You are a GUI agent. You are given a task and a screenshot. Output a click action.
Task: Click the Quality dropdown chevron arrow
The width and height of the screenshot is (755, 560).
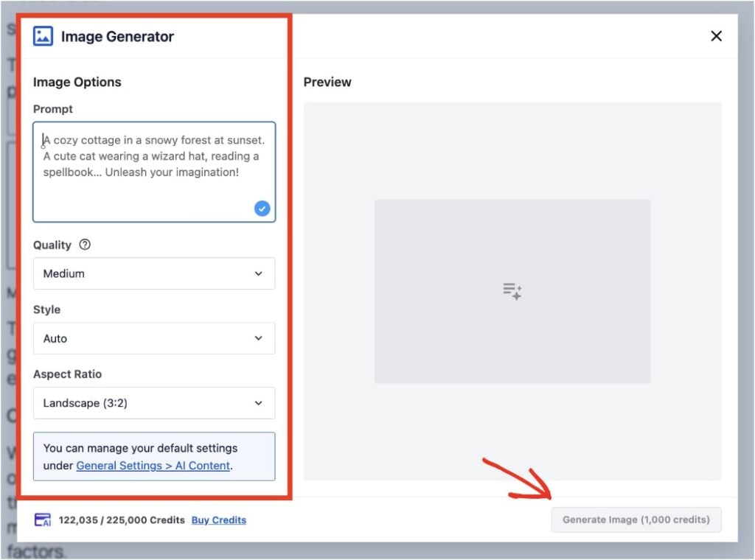tap(258, 273)
